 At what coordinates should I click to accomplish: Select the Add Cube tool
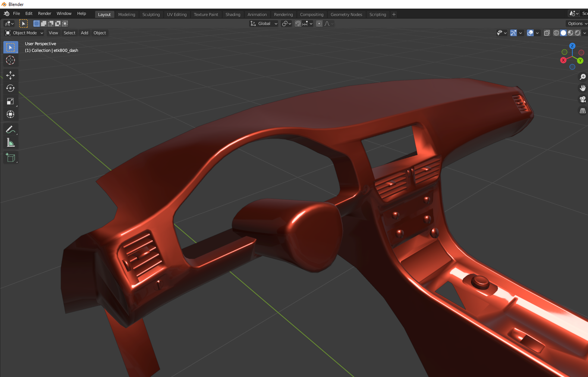tap(10, 158)
